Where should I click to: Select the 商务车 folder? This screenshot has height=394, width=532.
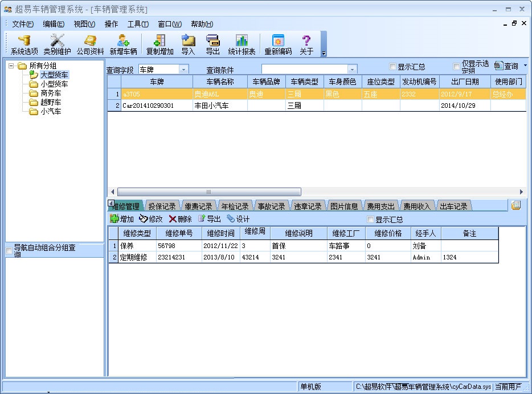51,93
